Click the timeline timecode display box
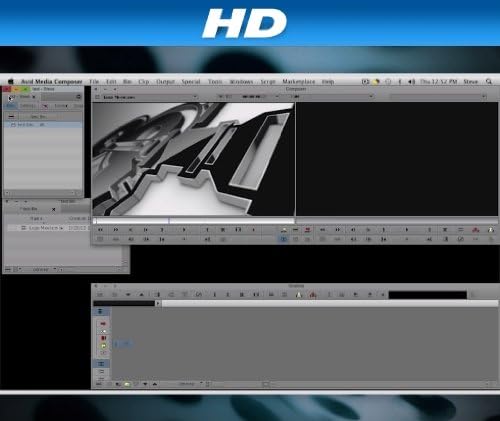500x421 pixels. (x=428, y=295)
